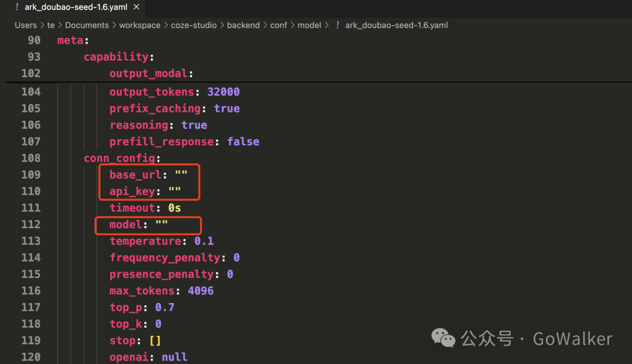Click the empty brackets after stop
The height and width of the screenshot is (364, 632).
pos(155,341)
